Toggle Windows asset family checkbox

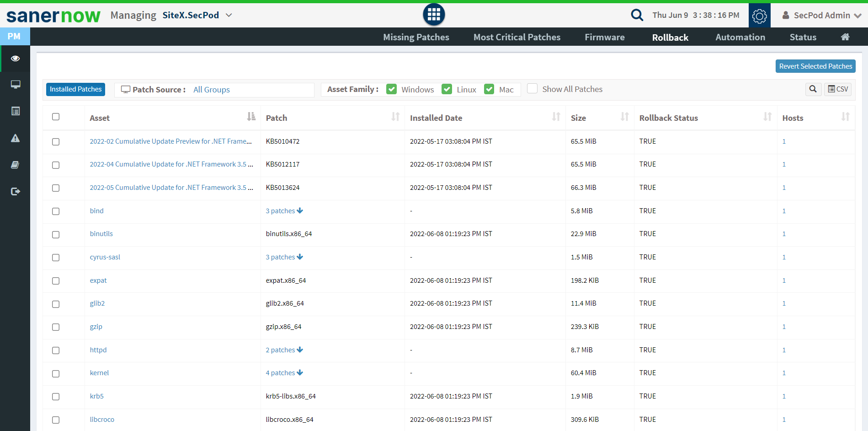tap(391, 89)
